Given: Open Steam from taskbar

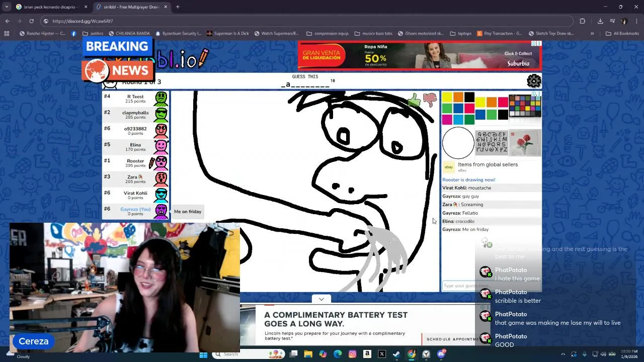Looking at the screenshot, I should pos(396,354).
